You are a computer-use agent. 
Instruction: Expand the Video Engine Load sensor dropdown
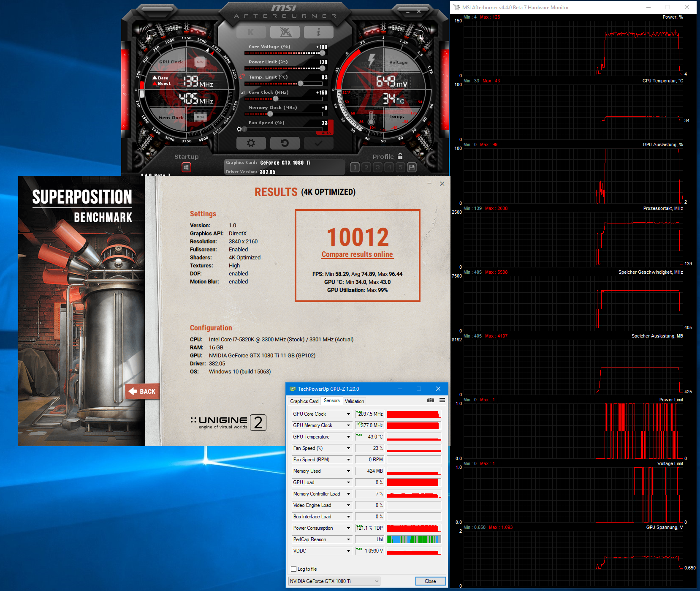point(348,505)
